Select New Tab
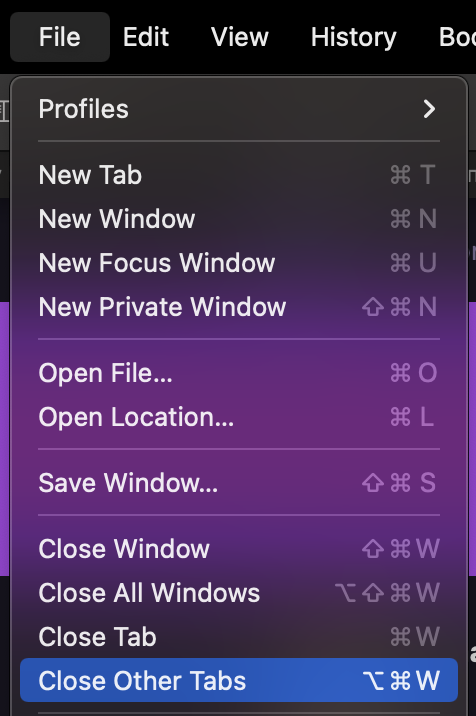This screenshot has height=716, width=476. point(239,175)
